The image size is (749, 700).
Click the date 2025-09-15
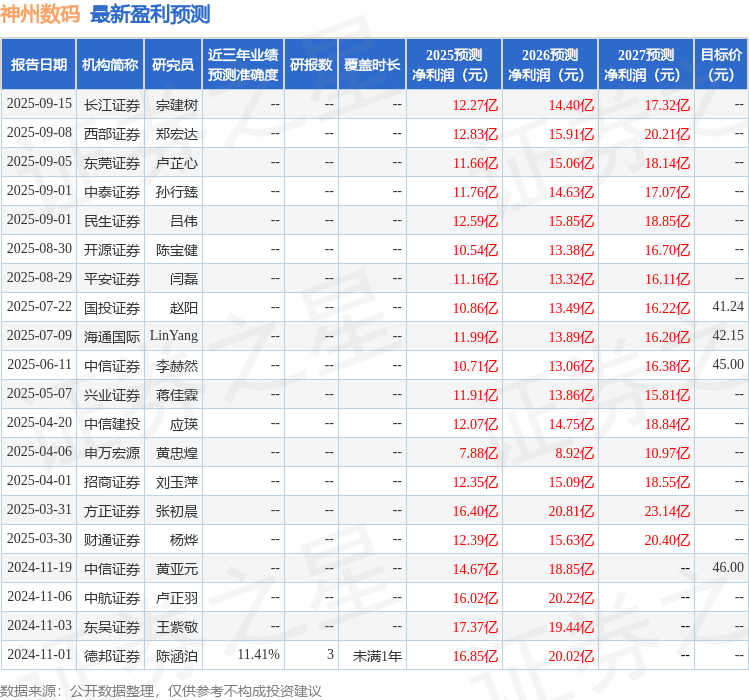tap(39, 104)
